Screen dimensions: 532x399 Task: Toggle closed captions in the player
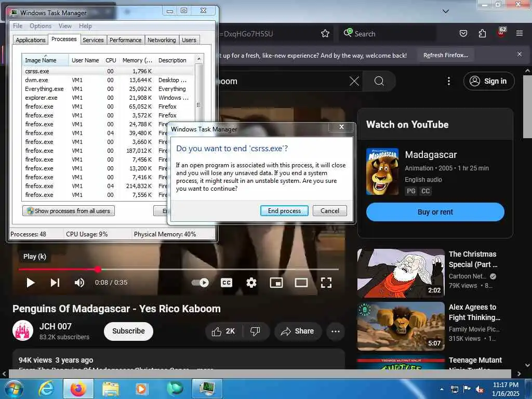pyautogui.click(x=227, y=283)
